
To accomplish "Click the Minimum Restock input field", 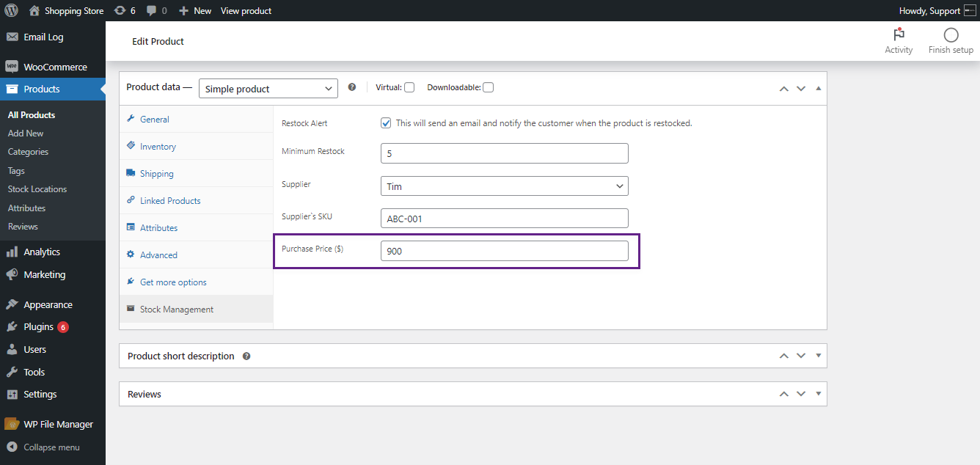I will pos(505,153).
